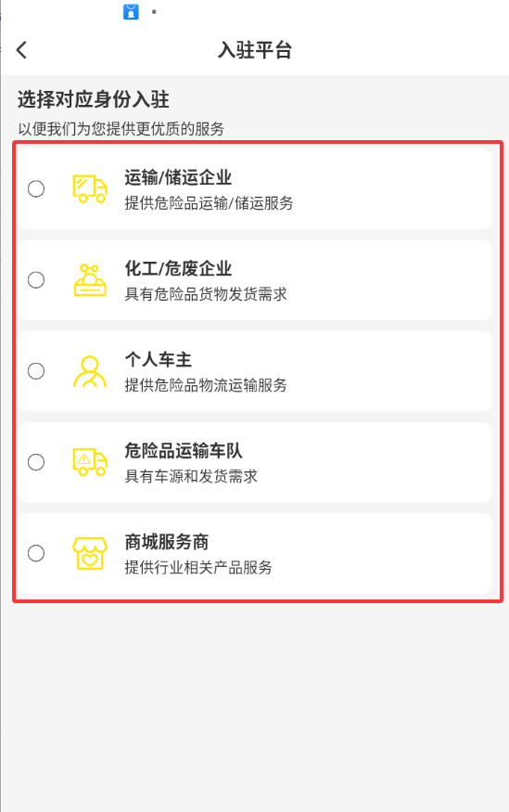Image resolution: width=509 pixels, height=812 pixels.
Task: Select the 商城服务商 radio button
Action: (x=35, y=553)
